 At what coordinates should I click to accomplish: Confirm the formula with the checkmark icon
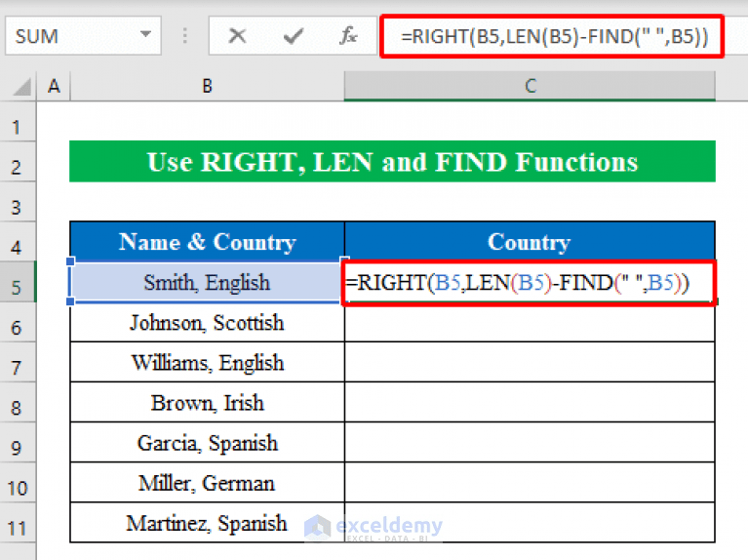click(x=293, y=36)
